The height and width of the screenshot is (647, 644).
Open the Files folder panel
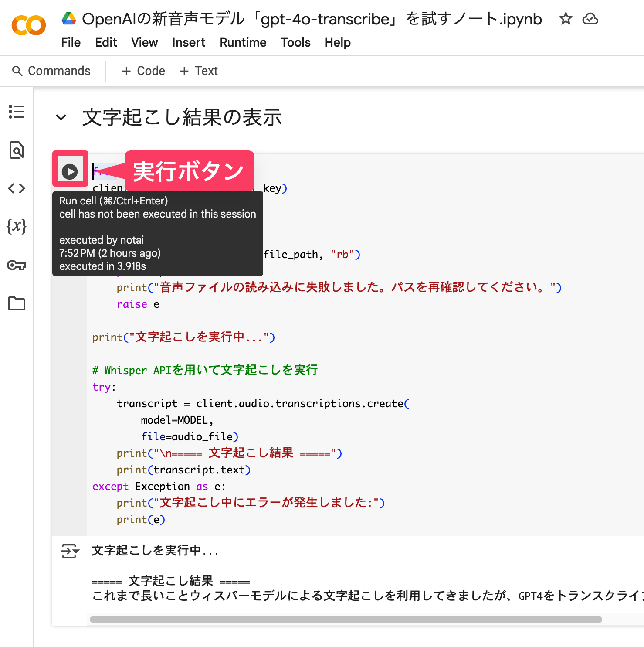coord(17,303)
